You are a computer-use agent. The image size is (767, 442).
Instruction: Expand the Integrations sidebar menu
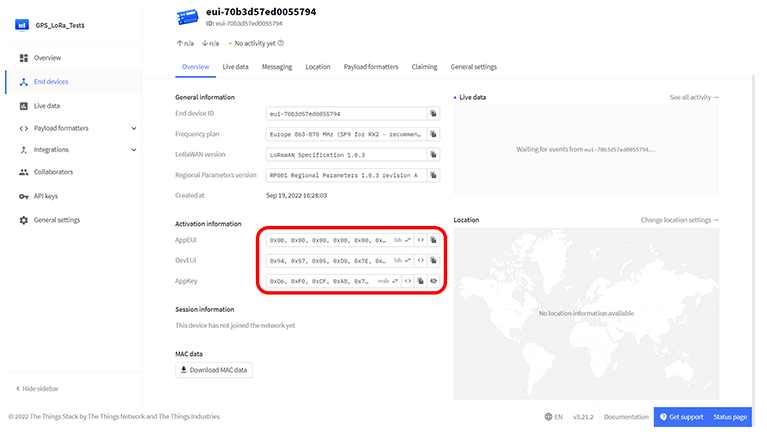click(134, 150)
